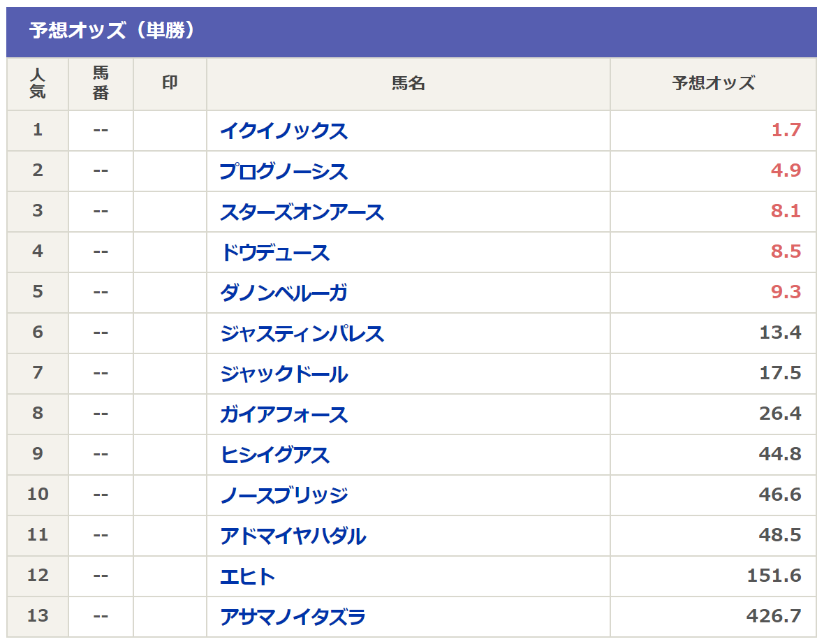Image resolution: width=824 pixels, height=644 pixels.
Task: Open the エヒト horse page
Action: pyautogui.click(x=247, y=576)
